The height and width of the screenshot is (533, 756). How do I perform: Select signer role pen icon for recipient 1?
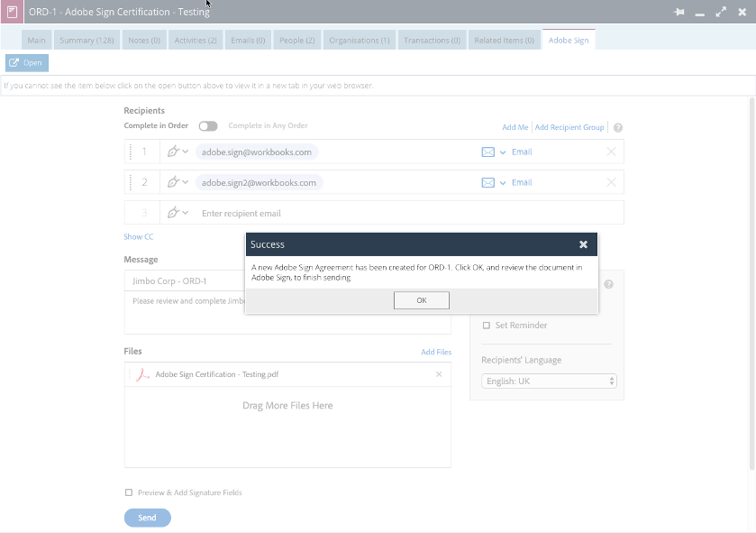173,152
